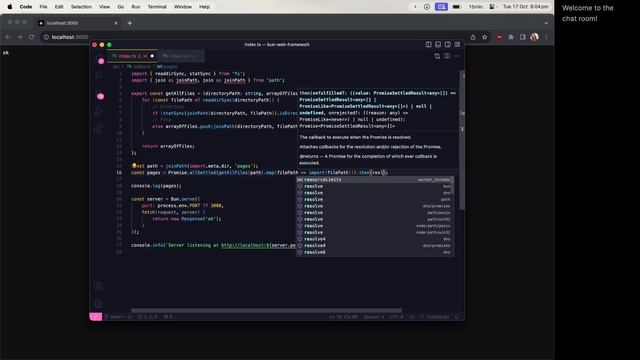This screenshot has height=360, width=640.
Task: Open a new browser tab with the plus
Action: point(129,23)
